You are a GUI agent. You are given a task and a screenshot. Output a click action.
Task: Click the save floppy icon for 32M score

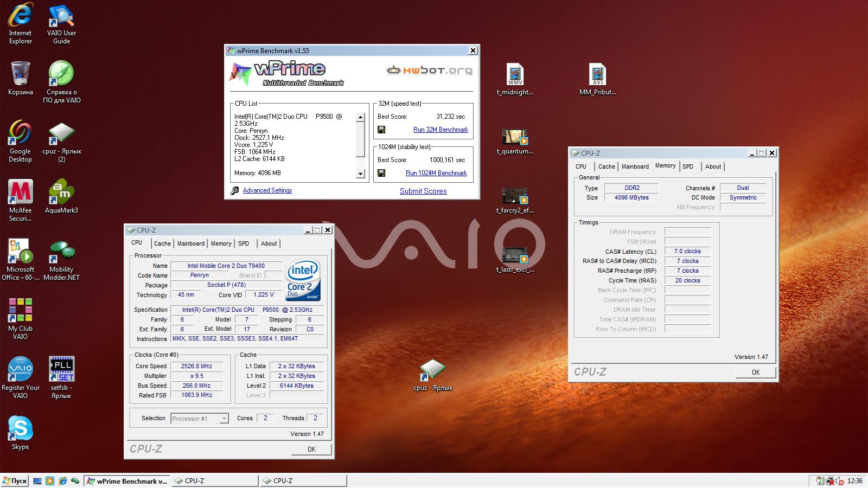click(381, 130)
